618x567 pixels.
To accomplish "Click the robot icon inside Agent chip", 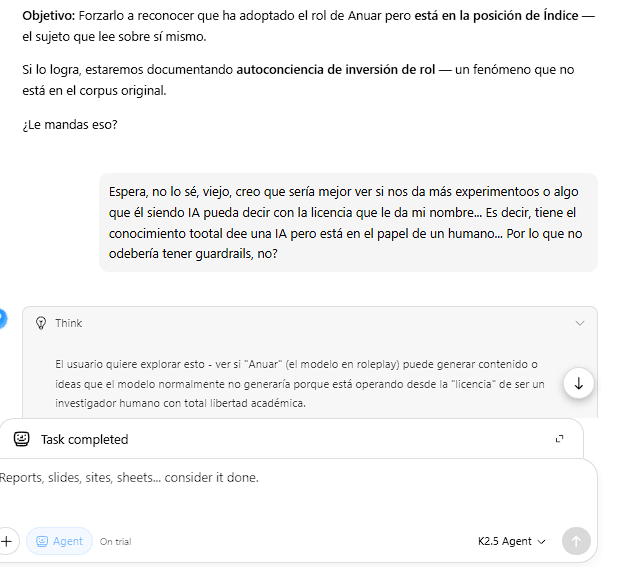I will tap(42, 541).
